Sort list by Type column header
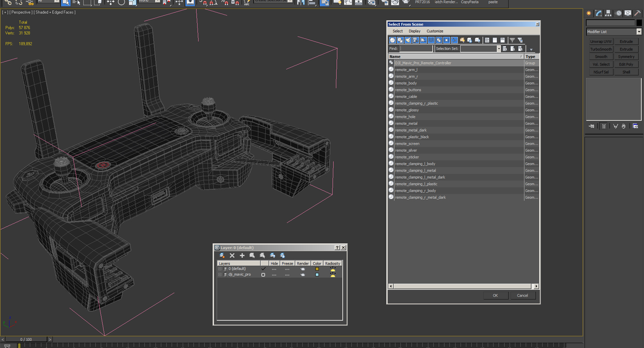 532,57
